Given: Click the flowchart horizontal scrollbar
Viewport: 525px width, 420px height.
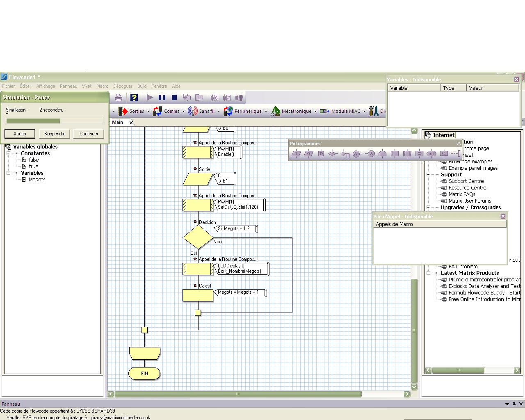Looking at the screenshot, I should pyautogui.click(x=259, y=394).
